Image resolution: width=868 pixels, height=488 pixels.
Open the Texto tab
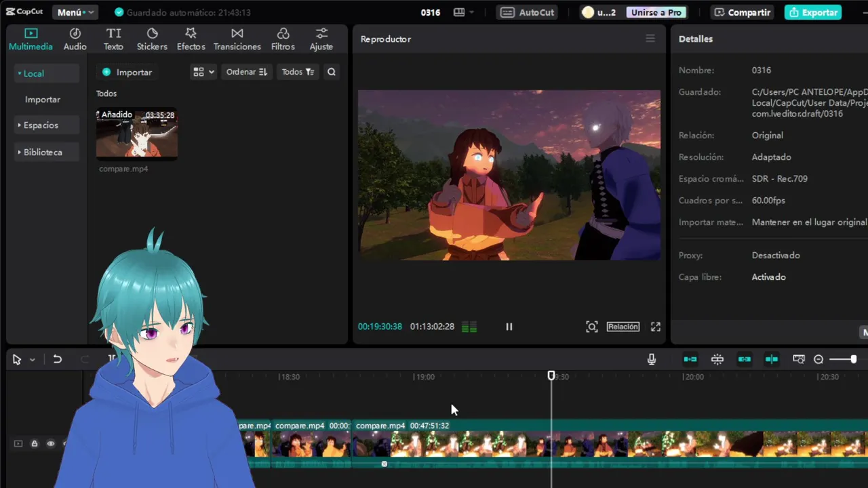113,39
